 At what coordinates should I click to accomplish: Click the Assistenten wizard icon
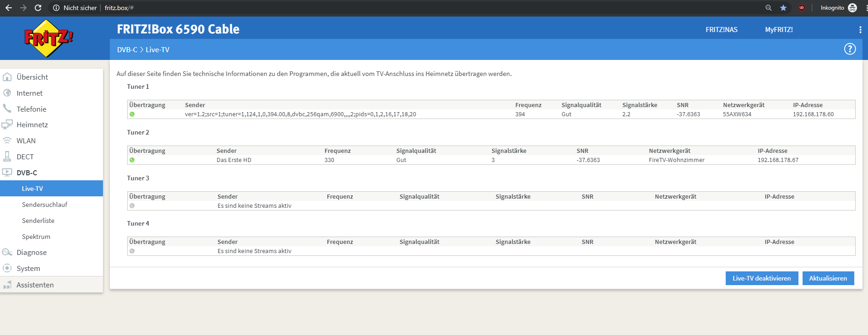[7, 285]
